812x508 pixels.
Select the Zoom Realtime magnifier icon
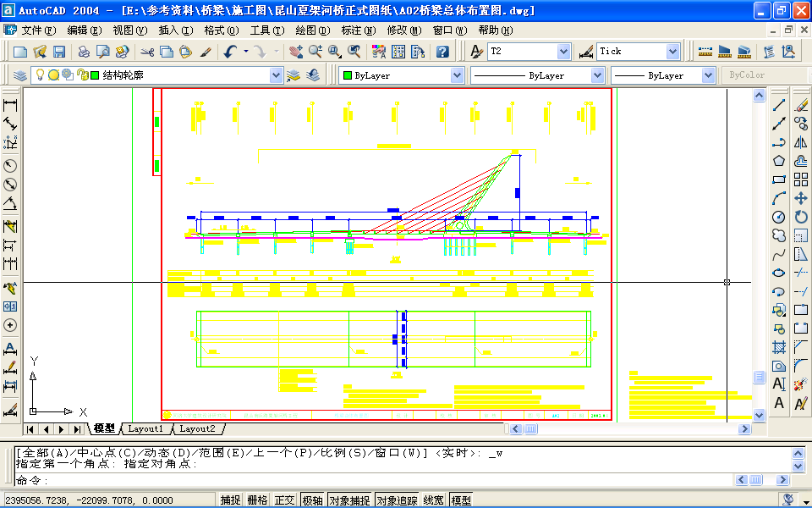tap(315, 52)
